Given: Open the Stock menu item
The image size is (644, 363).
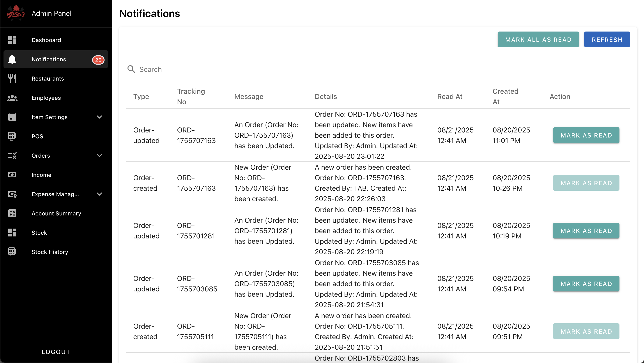Looking at the screenshot, I should pos(39,233).
